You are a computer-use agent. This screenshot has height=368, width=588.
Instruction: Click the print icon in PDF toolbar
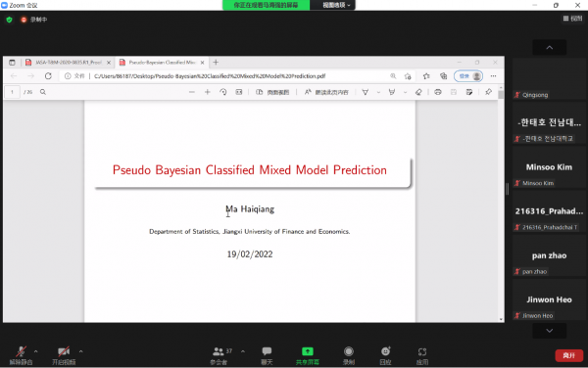438,92
